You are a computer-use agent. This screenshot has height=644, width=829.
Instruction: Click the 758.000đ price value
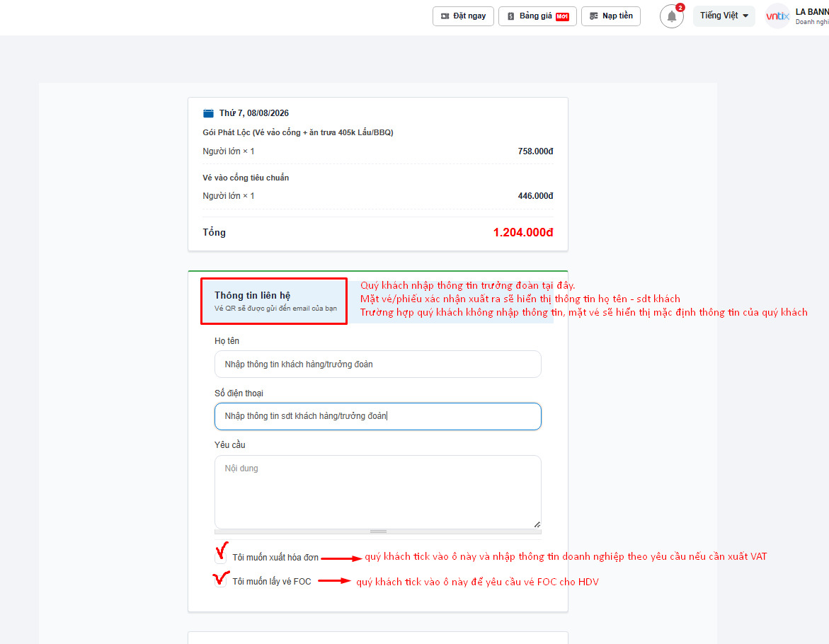(x=535, y=151)
